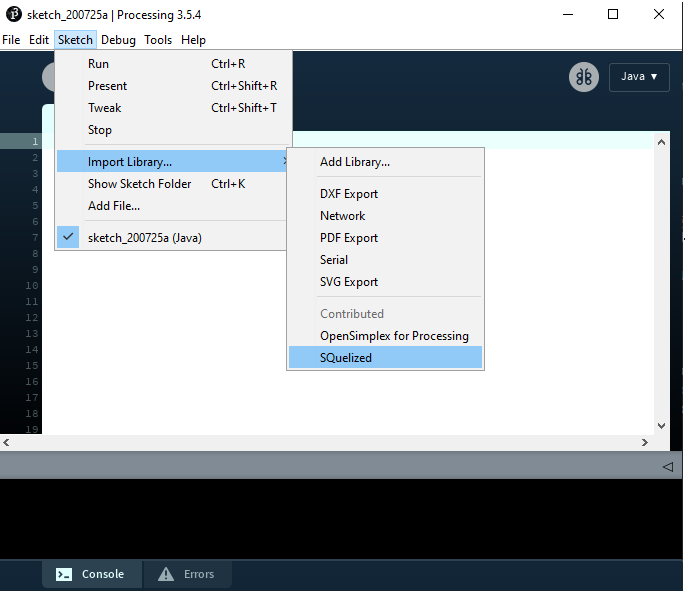Image resolution: width=685 pixels, height=591 pixels.
Task: Select the Tweak menu entry
Action: click(x=173, y=107)
